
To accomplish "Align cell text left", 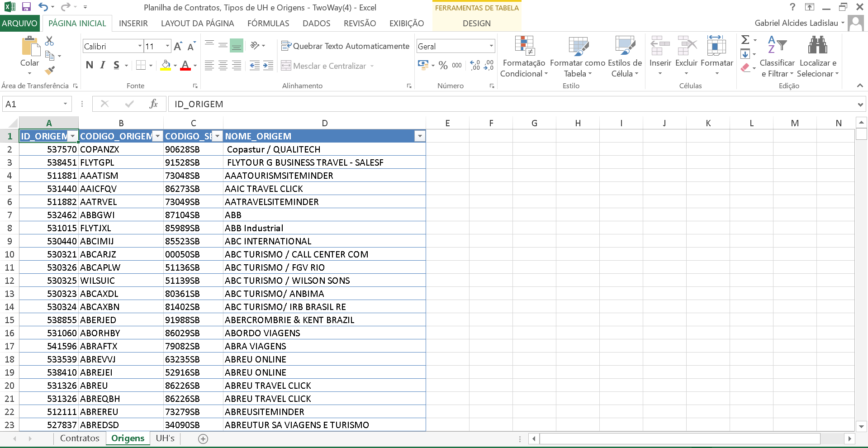I will point(209,66).
